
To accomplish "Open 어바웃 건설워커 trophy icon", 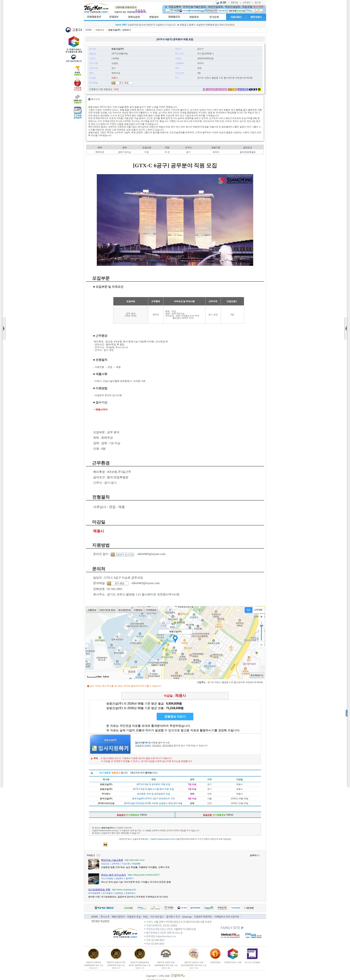I will pyautogui.click(x=78, y=71).
